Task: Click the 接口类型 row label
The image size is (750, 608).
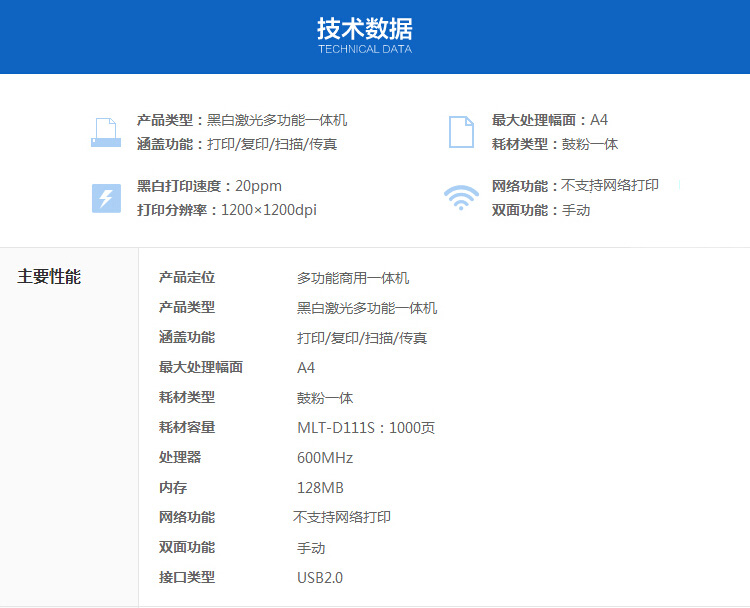Action: [187, 578]
